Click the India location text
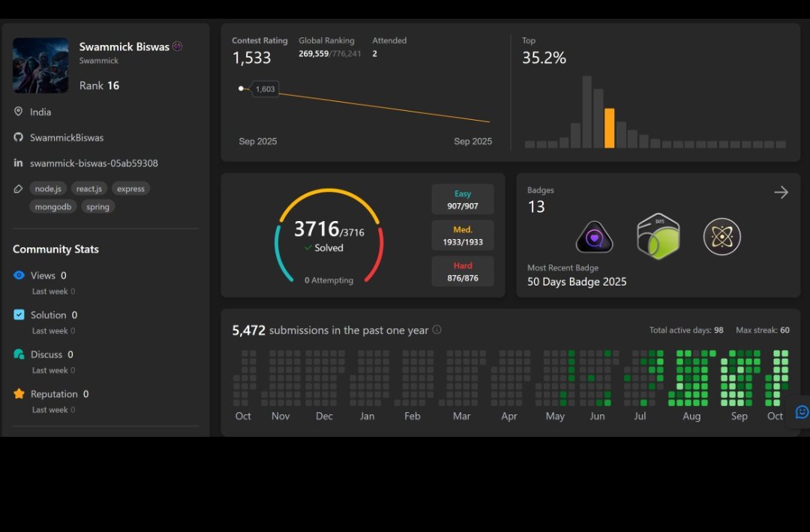 pyautogui.click(x=40, y=112)
